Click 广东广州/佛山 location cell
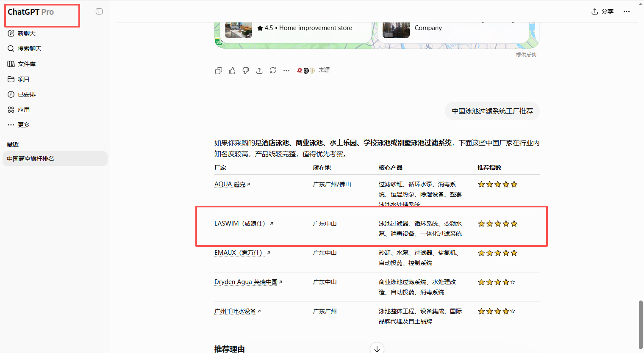The image size is (644, 353). click(x=332, y=184)
